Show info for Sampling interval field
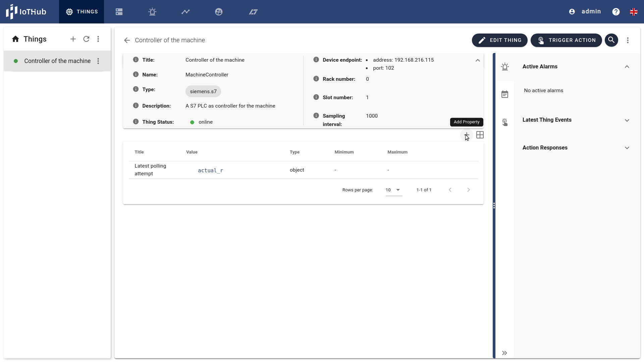644x362 pixels. 316,116
